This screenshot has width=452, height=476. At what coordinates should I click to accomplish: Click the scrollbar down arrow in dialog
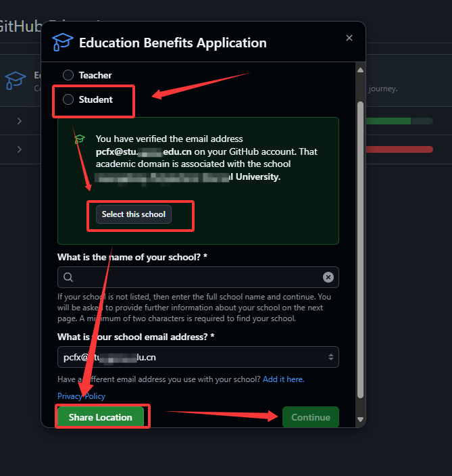click(x=360, y=419)
